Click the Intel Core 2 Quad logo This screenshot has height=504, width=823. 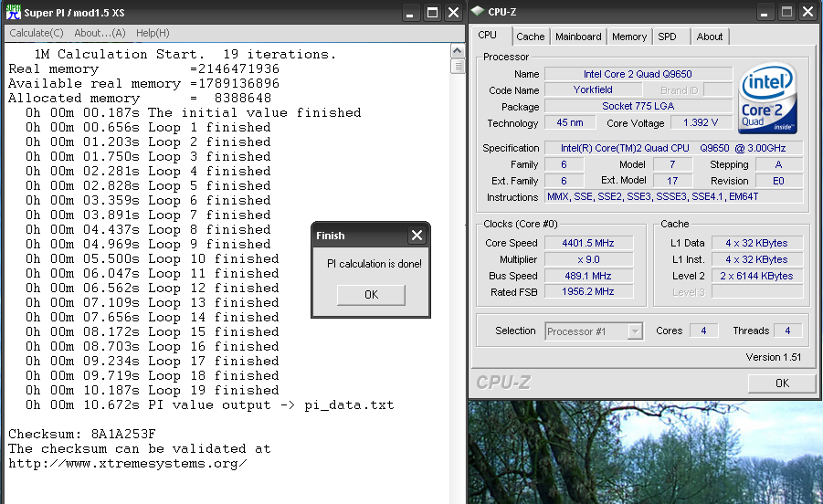click(x=768, y=98)
